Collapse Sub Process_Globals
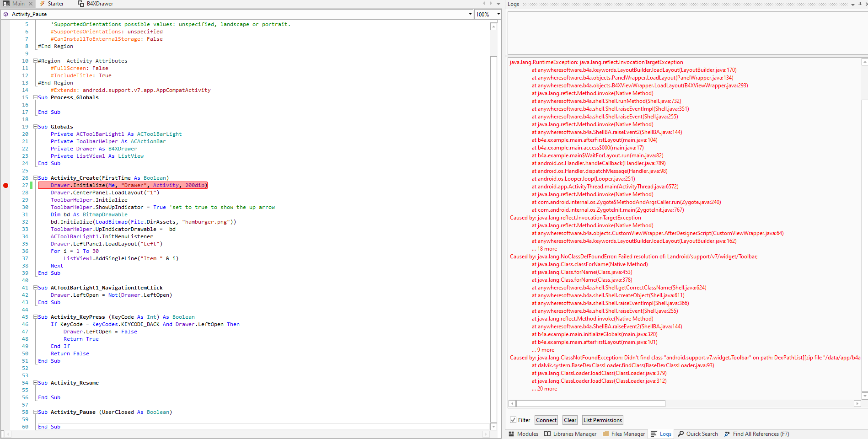This screenshot has height=439, width=868. coord(35,97)
